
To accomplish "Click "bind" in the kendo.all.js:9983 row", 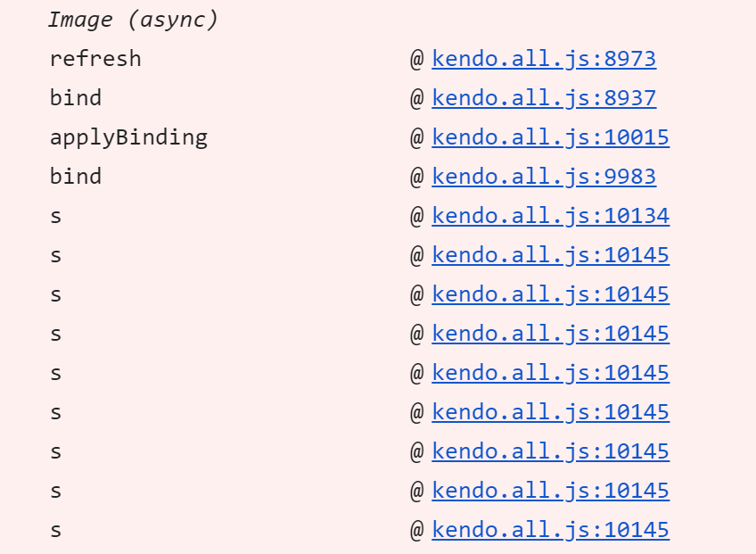I will (76, 178).
